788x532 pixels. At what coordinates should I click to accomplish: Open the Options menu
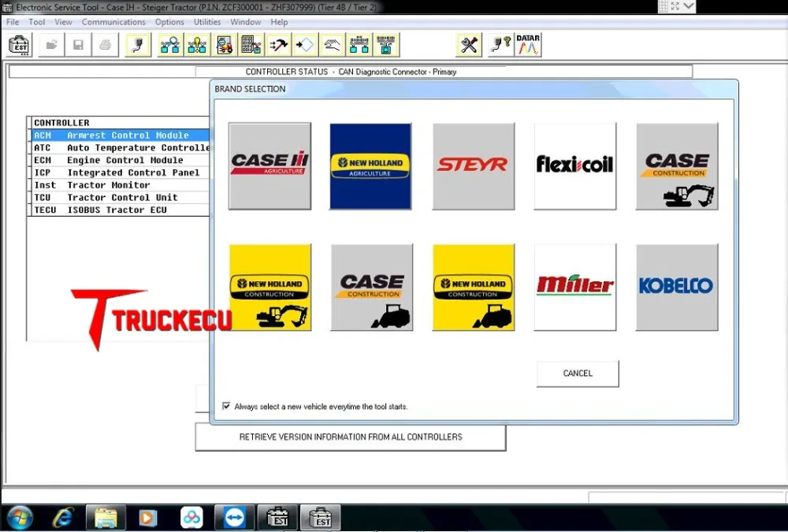click(169, 22)
